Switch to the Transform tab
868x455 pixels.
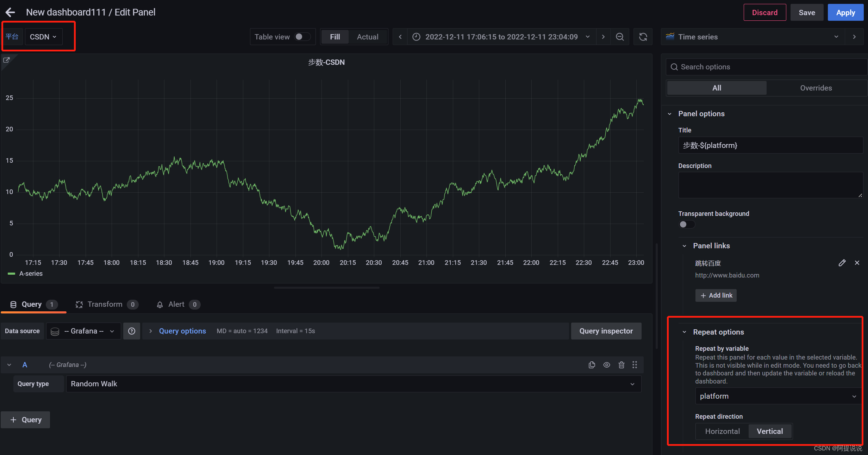coord(105,304)
